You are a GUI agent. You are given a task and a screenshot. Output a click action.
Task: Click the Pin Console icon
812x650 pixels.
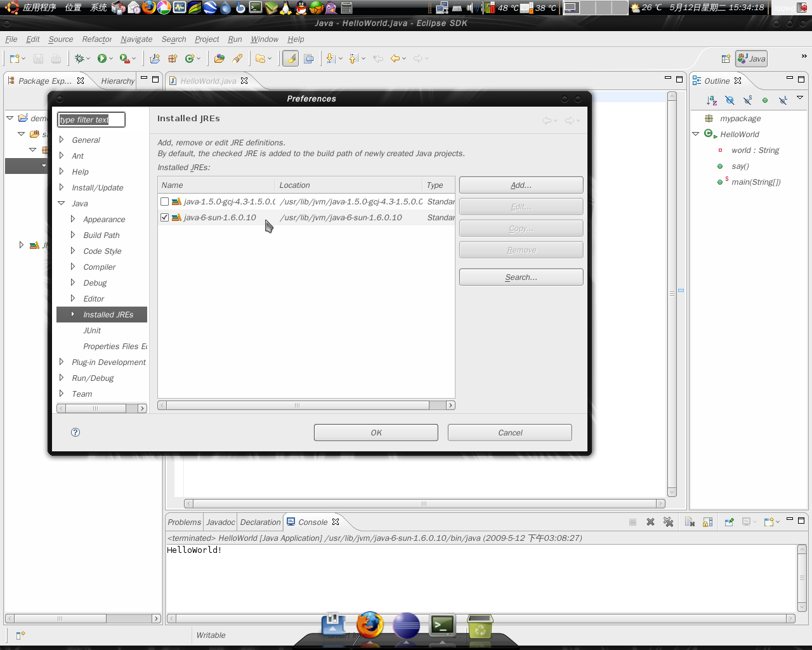pyautogui.click(x=729, y=522)
